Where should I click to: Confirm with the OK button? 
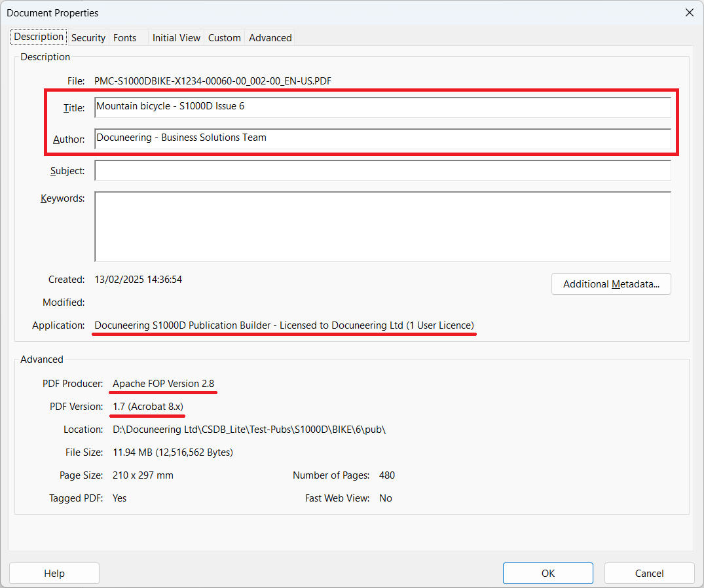[x=547, y=573]
